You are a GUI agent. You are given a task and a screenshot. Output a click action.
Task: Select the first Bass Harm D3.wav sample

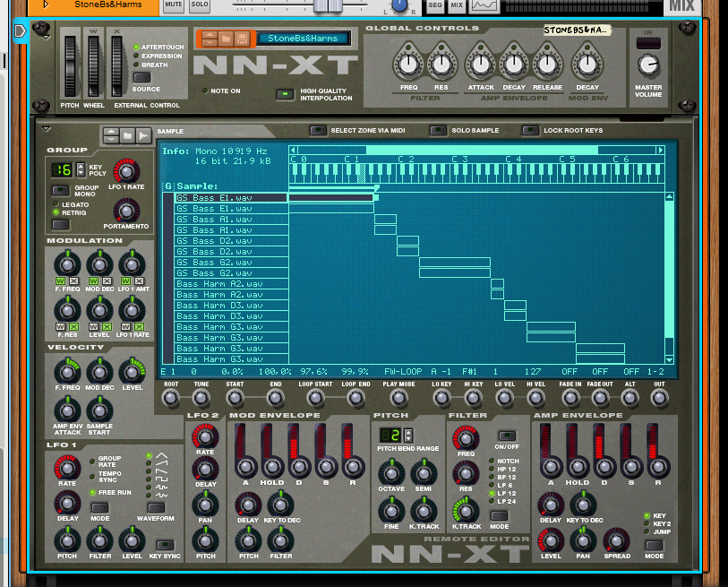coord(231,306)
